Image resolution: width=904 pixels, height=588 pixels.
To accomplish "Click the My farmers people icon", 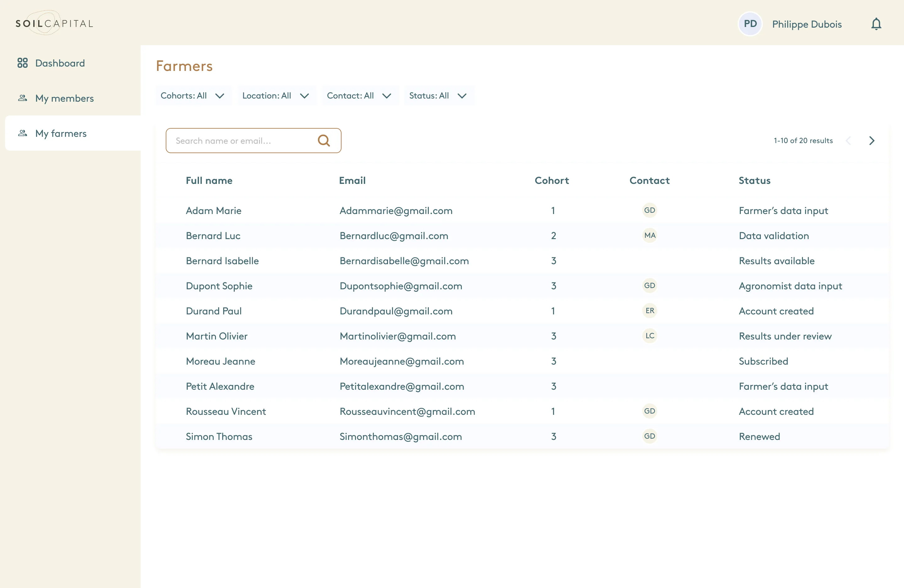I will tap(22, 133).
